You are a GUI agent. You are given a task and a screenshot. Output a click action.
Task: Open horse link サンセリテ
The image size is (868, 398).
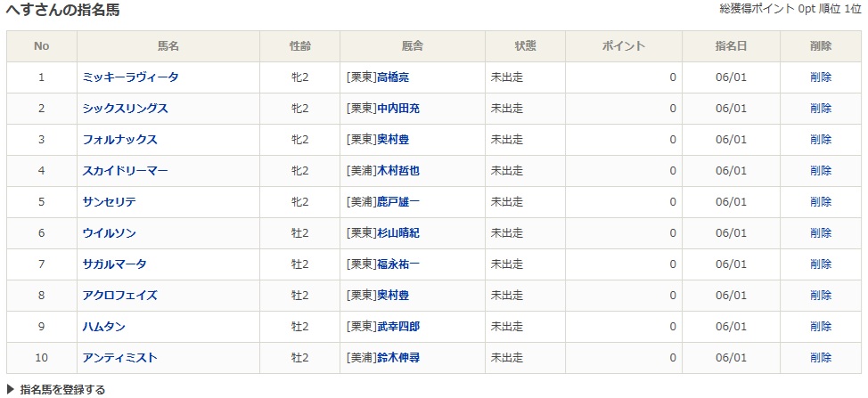click(x=109, y=202)
